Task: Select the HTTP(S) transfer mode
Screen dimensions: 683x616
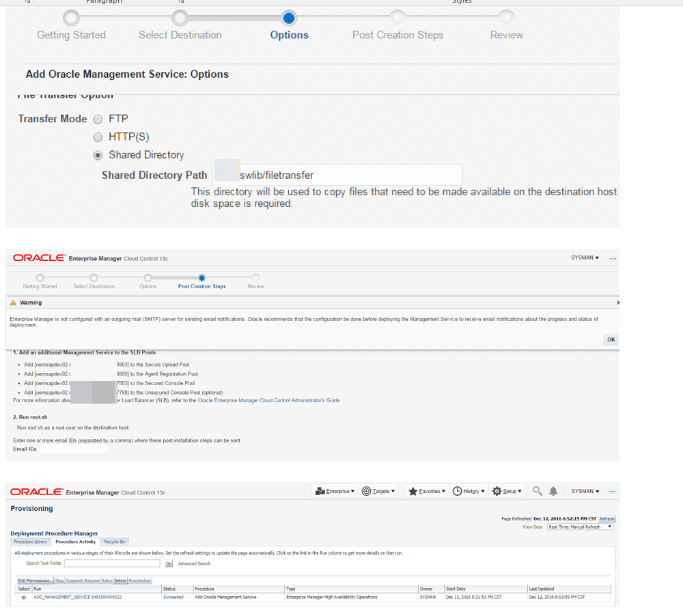Action: 98,137
